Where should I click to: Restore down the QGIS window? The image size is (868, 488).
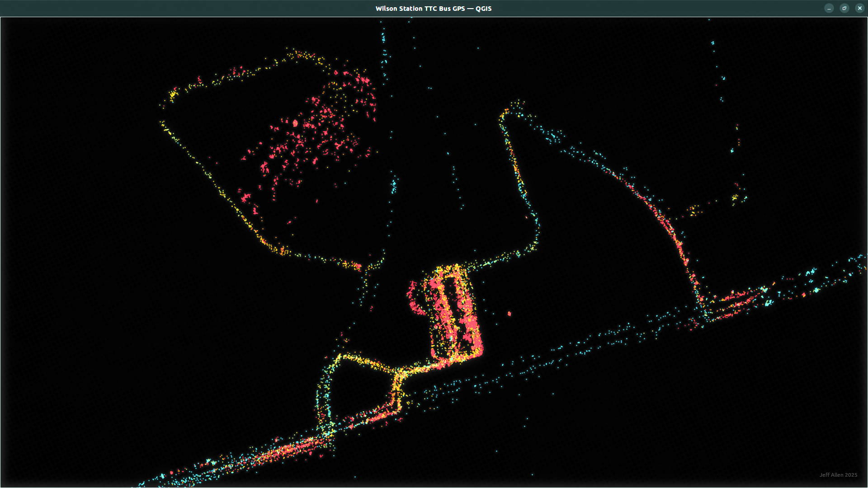point(844,8)
